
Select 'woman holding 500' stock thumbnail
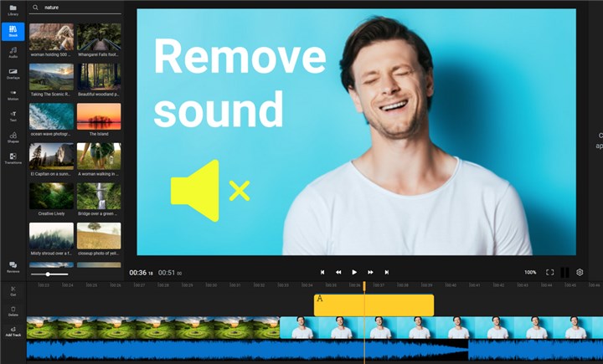[x=52, y=37]
